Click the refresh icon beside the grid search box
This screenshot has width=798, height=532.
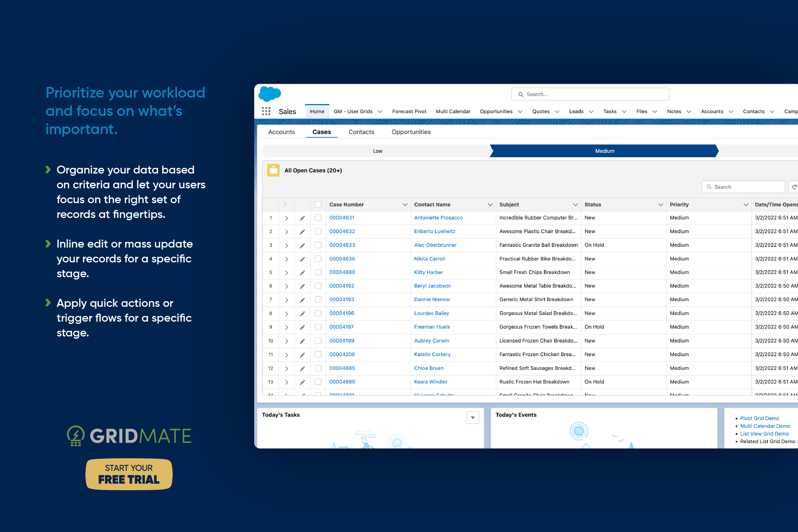point(795,186)
